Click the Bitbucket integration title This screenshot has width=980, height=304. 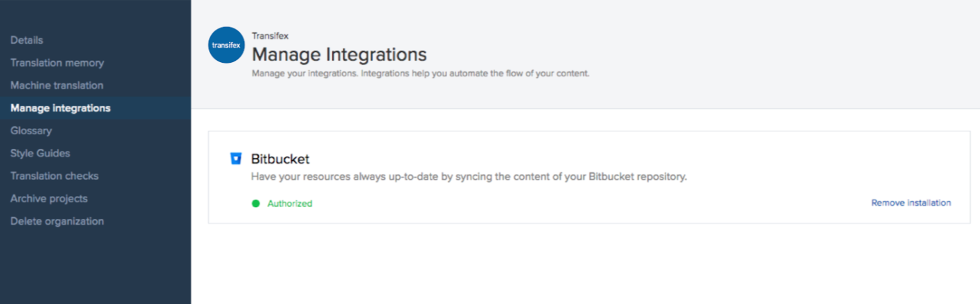click(280, 159)
